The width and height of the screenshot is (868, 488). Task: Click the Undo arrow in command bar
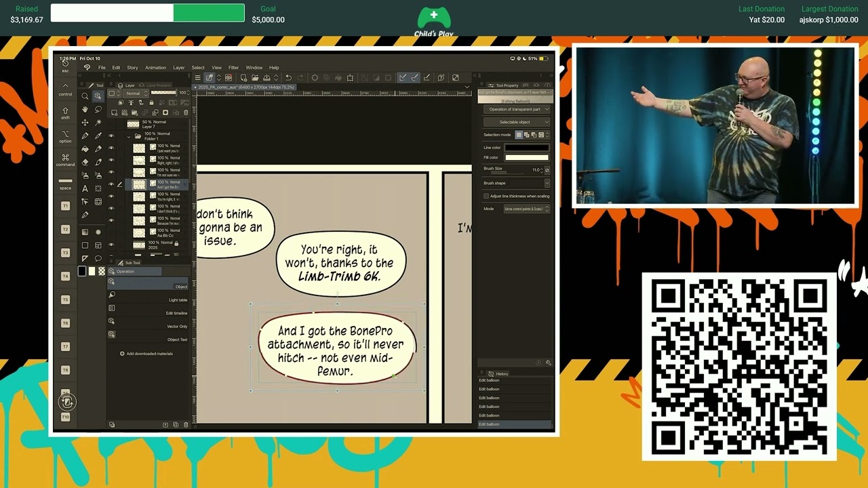288,78
